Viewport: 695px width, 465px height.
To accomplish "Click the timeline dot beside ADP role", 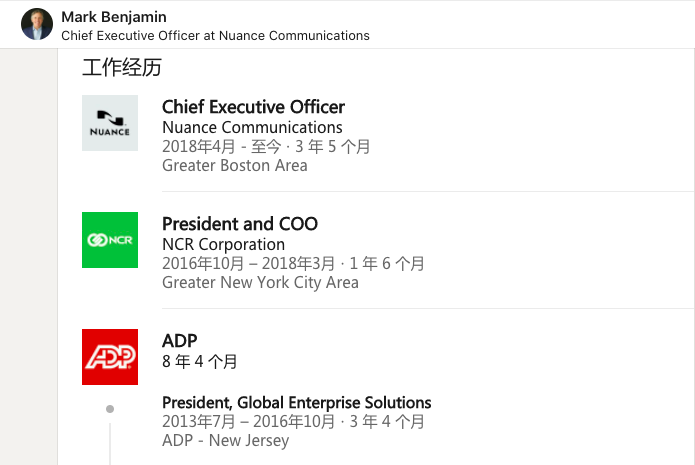I will [110, 409].
